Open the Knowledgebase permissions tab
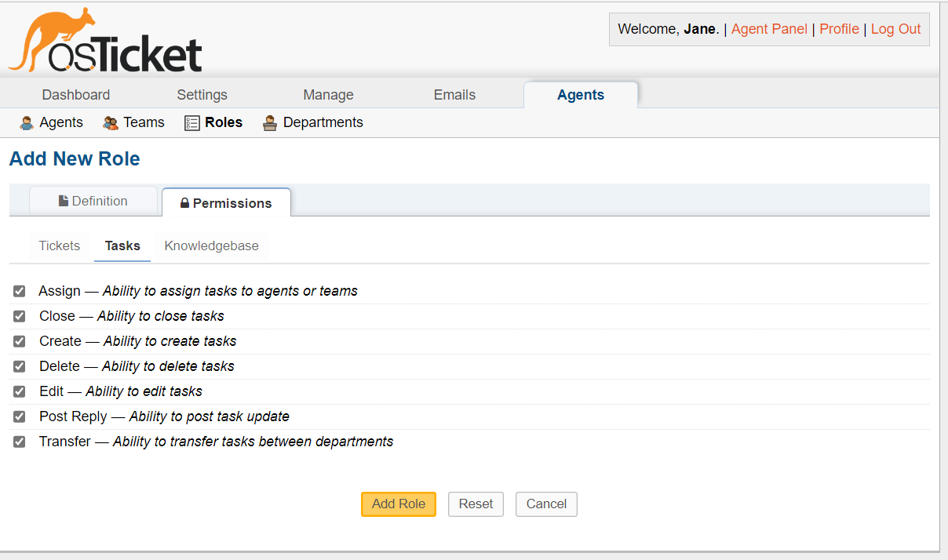Image resolution: width=948 pixels, height=560 pixels. coord(211,245)
